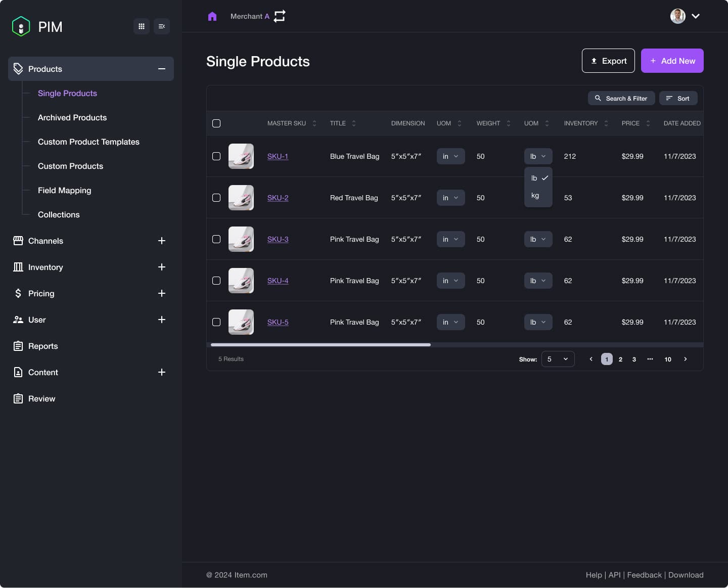Click the Content document icon
The height and width of the screenshot is (588, 728).
click(x=18, y=372)
